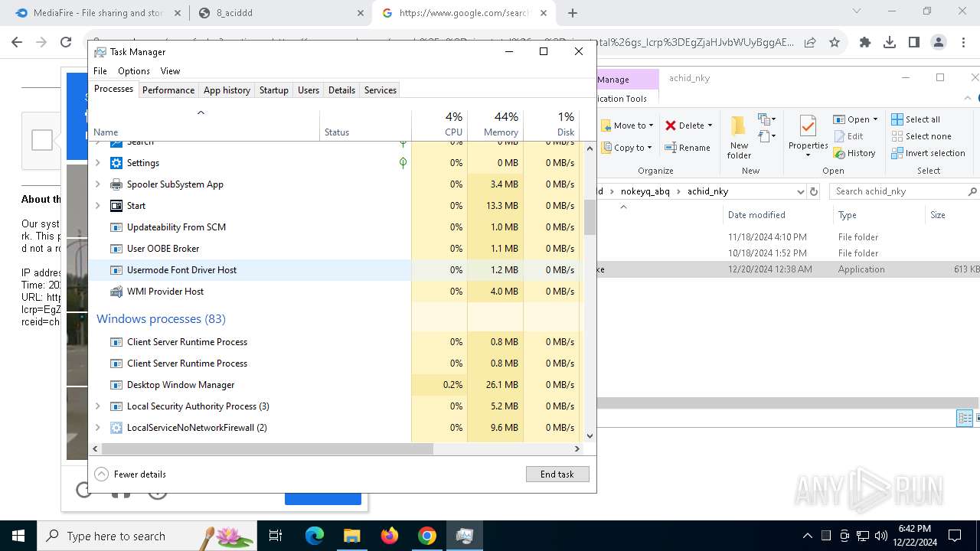Switch to the Users tab
The width and height of the screenshot is (980, 551).
coord(309,90)
